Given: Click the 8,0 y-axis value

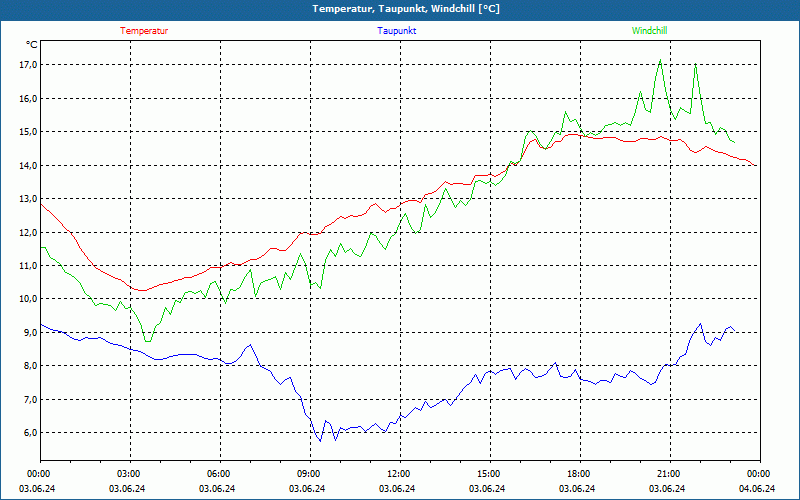Looking at the screenshot, I should (31, 366).
